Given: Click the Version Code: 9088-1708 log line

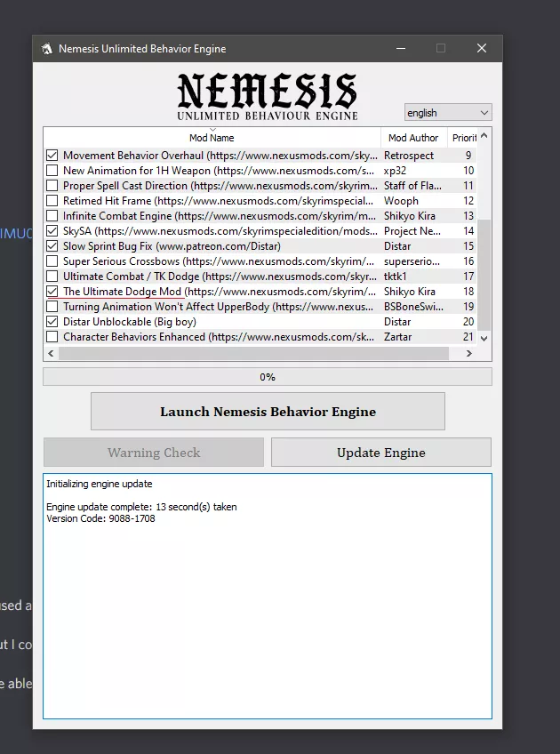Looking at the screenshot, I should tap(100, 518).
